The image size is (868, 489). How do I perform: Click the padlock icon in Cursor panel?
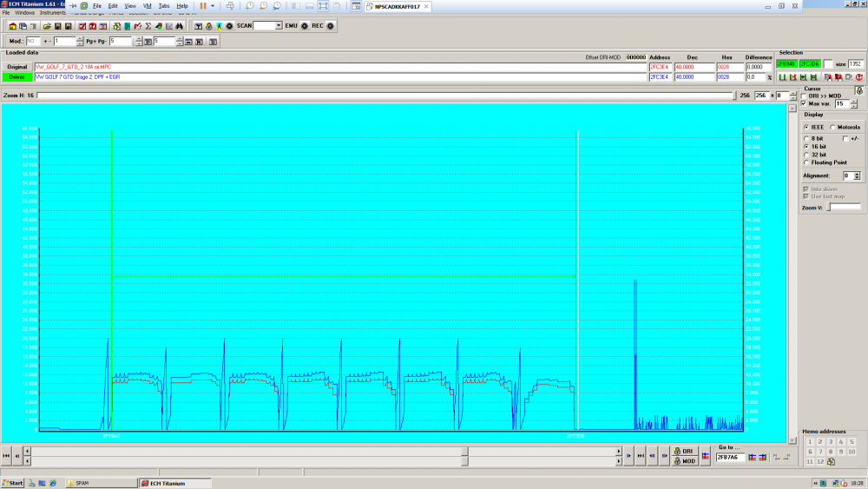pos(858,89)
